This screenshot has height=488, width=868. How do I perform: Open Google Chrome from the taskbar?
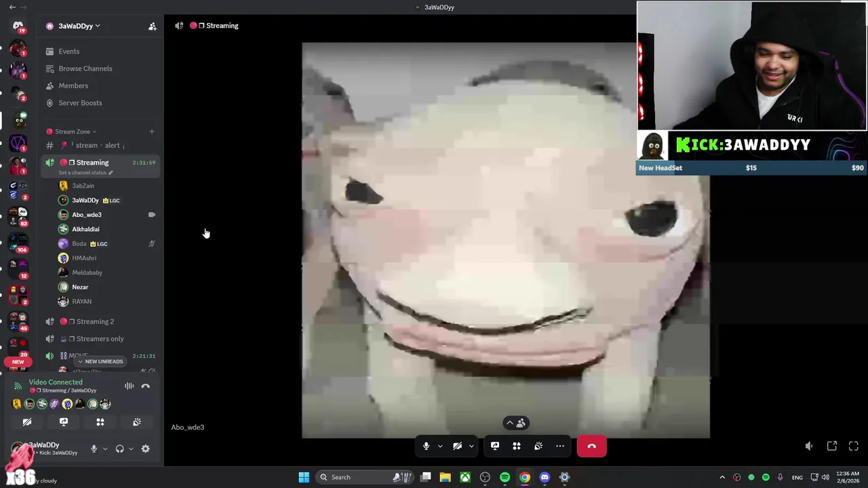tap(525, 477)
